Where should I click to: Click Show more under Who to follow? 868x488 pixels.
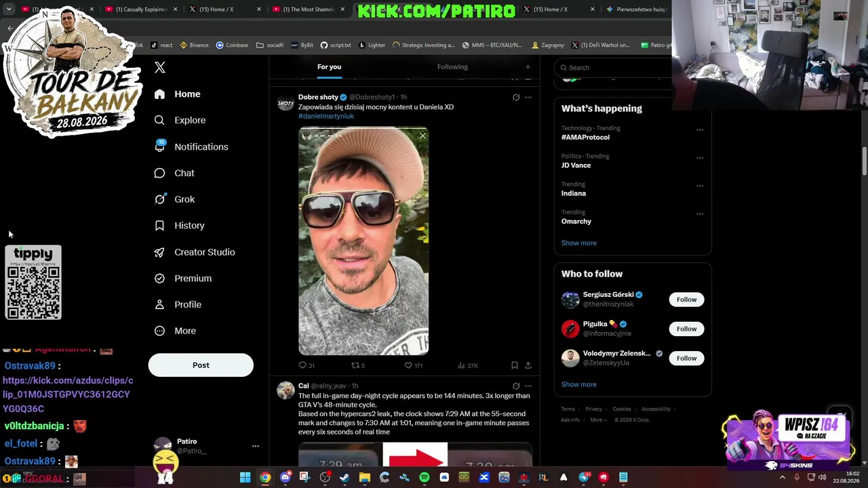(579, 384)
